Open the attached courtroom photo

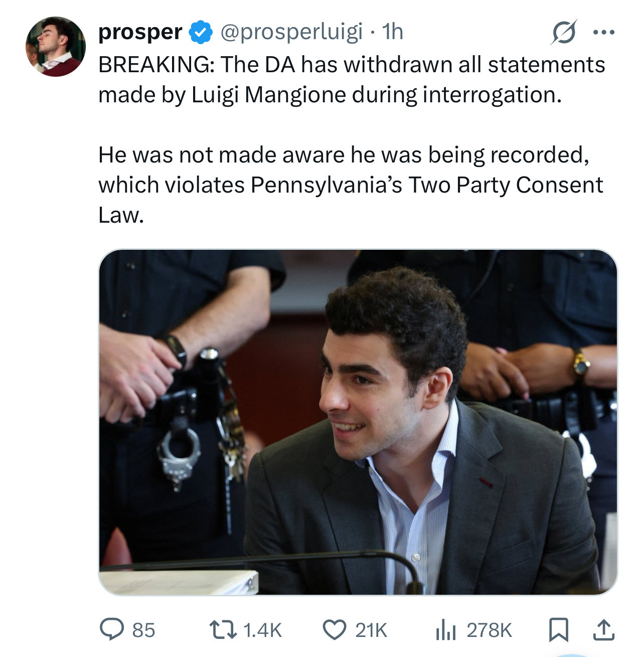(358, 422)
